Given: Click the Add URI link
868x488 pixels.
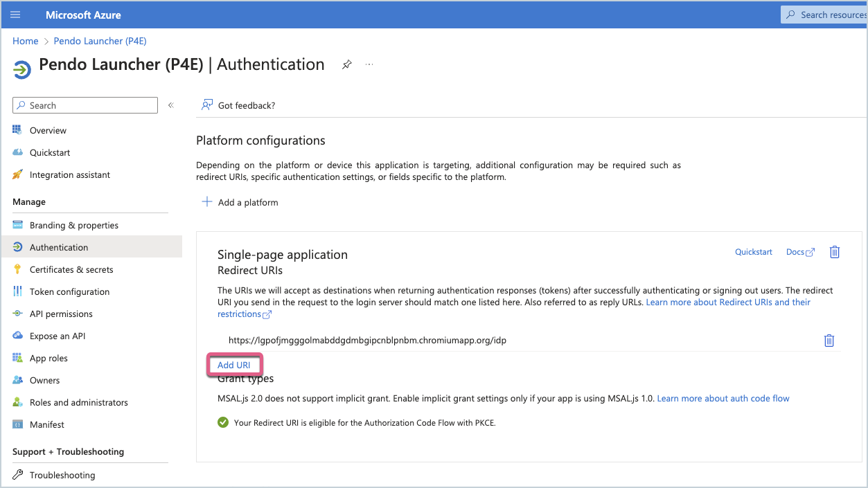Looking at the screenshot, I should (234, 365).
